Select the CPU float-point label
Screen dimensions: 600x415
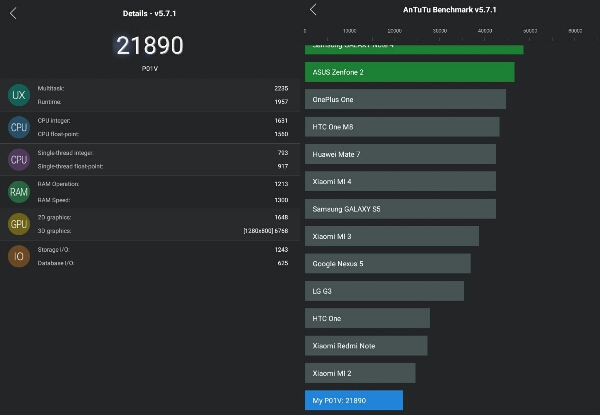(58, 134)
